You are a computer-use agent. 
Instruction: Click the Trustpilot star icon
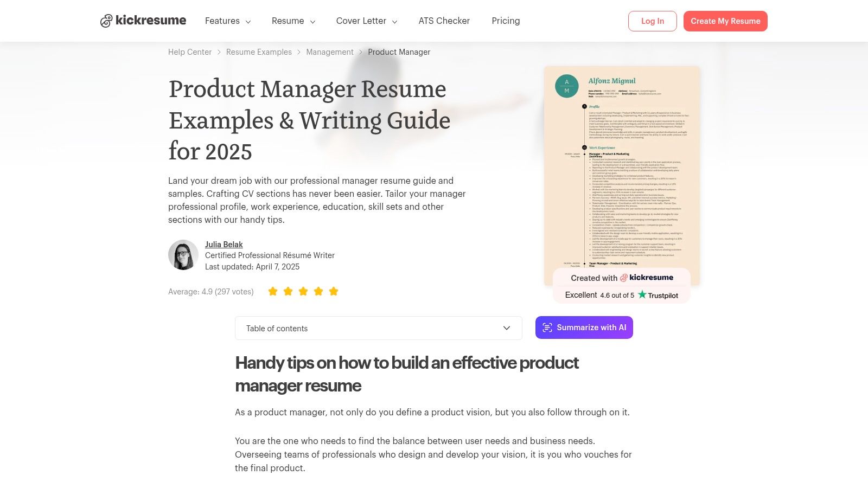[x=642, y=294]
